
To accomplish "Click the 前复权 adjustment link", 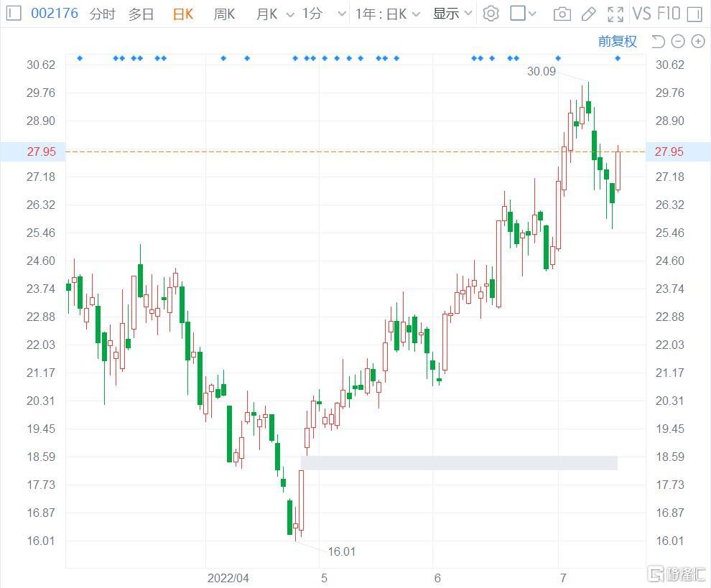I will pos(617,42).
